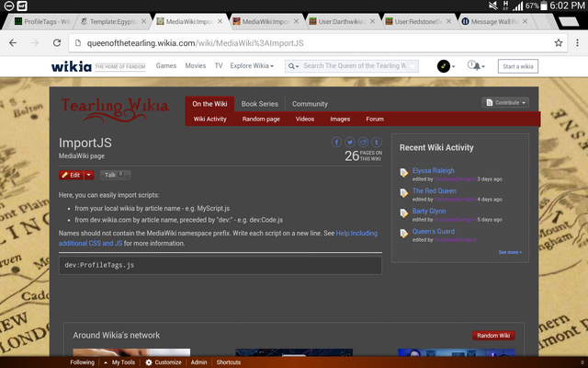Select the Book Series nav tab
588x368 pixels.
(x=259, y=104)
